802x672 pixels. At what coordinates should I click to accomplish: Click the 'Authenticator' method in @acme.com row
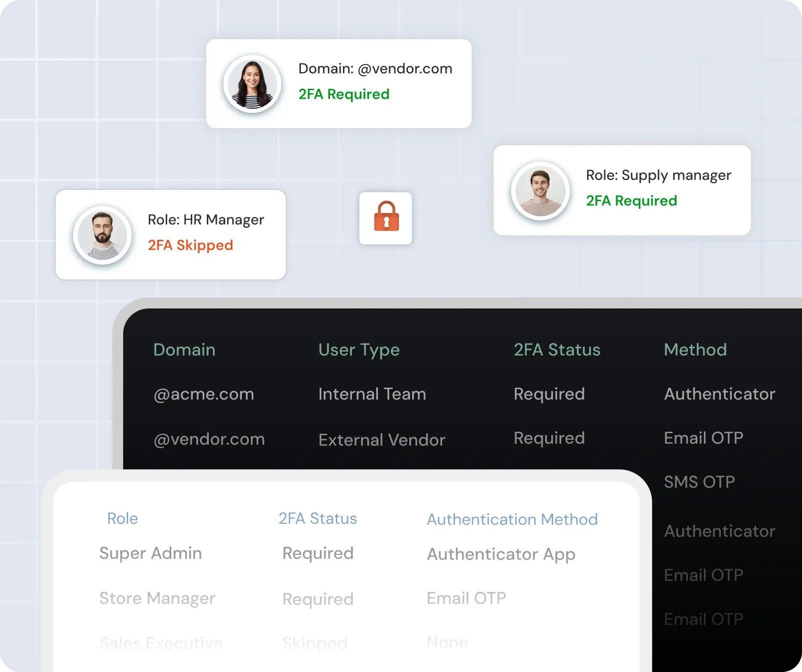pyautogui.click(x=719, y=394)
